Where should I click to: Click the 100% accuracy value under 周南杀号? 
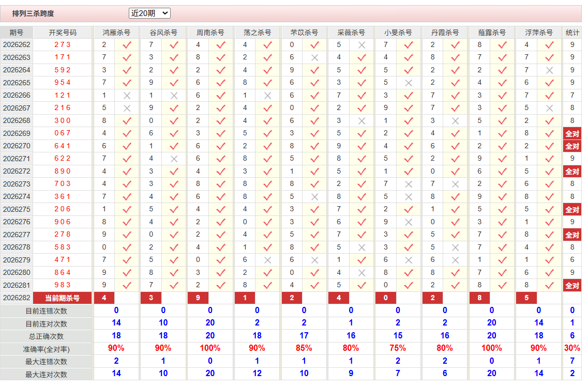210,348
